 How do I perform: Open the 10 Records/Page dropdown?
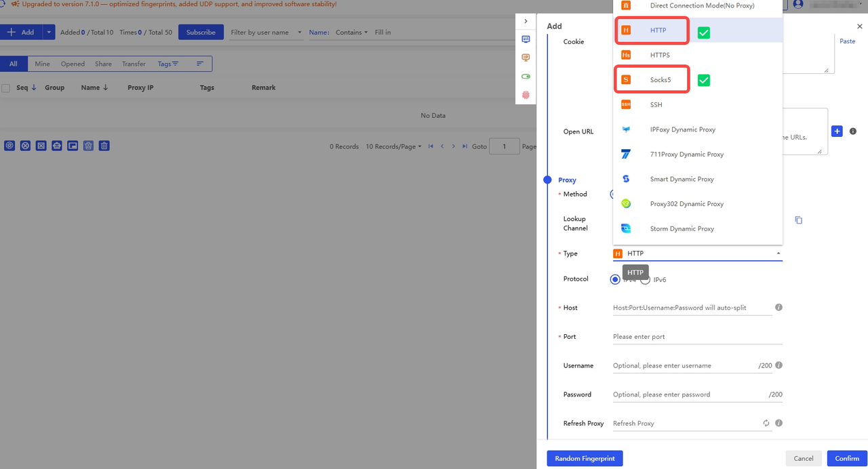(x=393, y=146)
